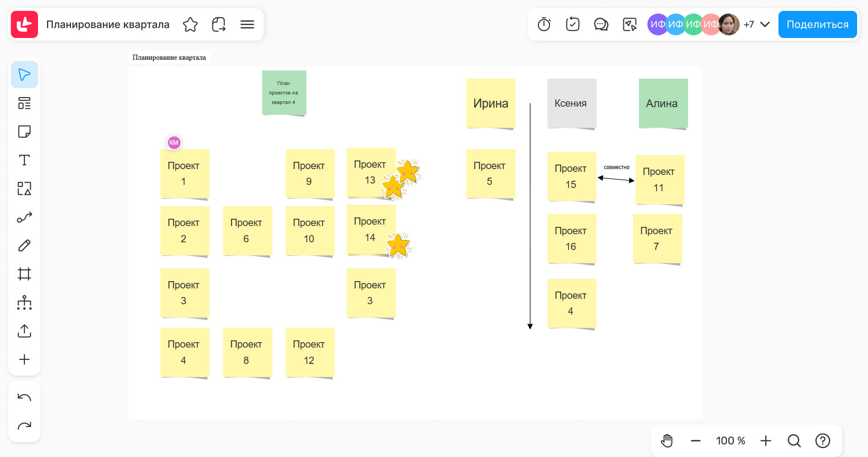Screen dimensions: 868x457
Task: Choose the Text tool
Action: click(24, 160)
